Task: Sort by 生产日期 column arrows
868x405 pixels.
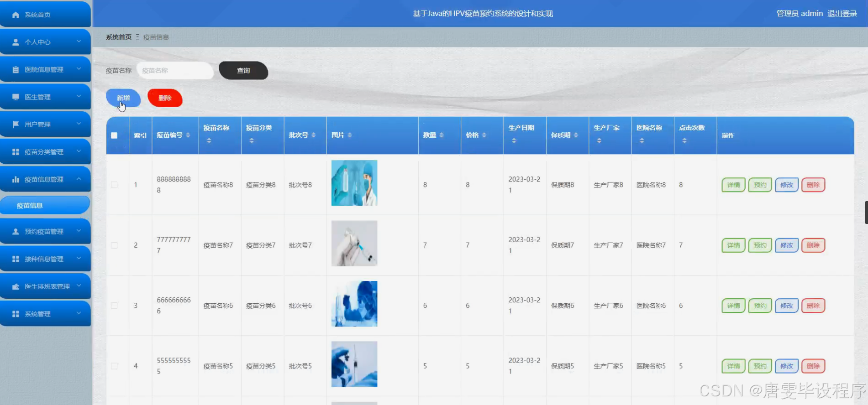Action: [514, 140]
